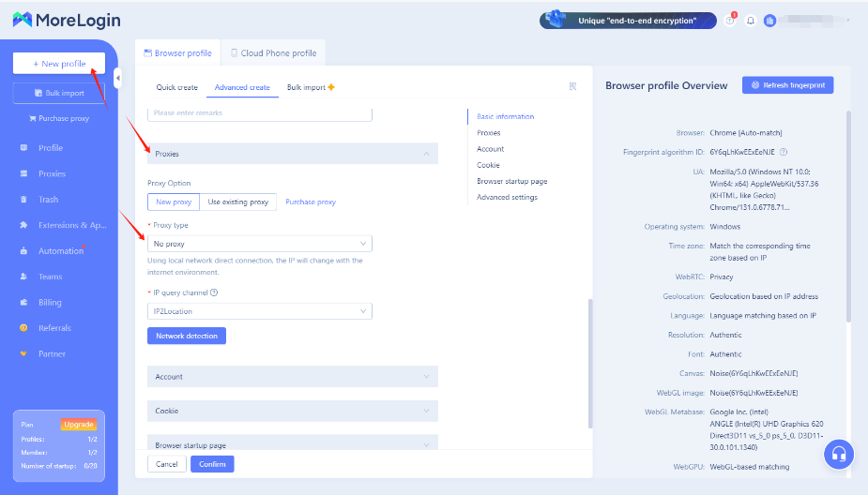Viewport: 868px width, 495px height.
Task: Expand the Browser startup page section
Action: 292,442
